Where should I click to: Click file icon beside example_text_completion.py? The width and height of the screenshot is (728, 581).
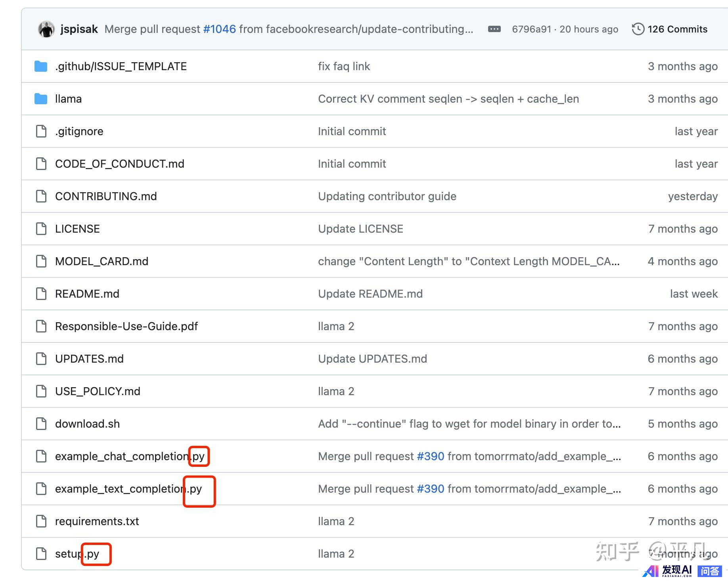point(41,489)
